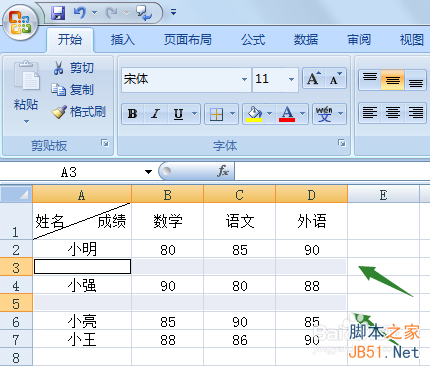Expand the underline style dropdown arrow
This screenshot has height=366, width=430.
(194, 114)
